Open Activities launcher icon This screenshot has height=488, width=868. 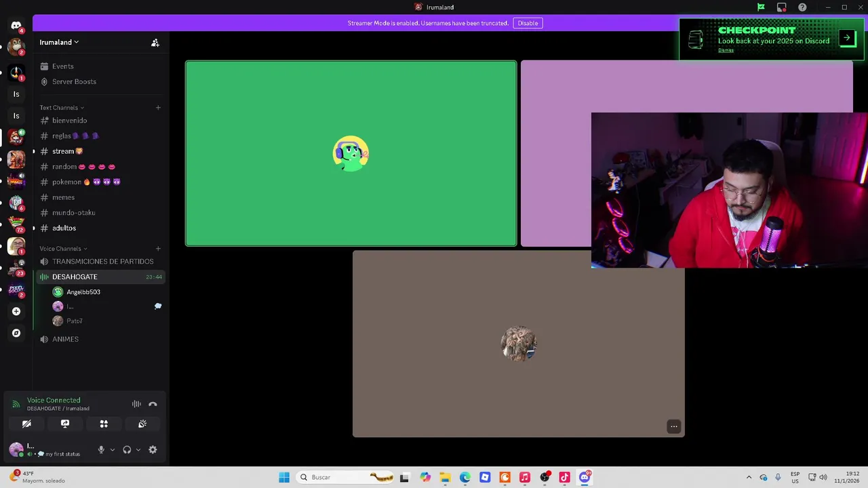tap(104, 424)
